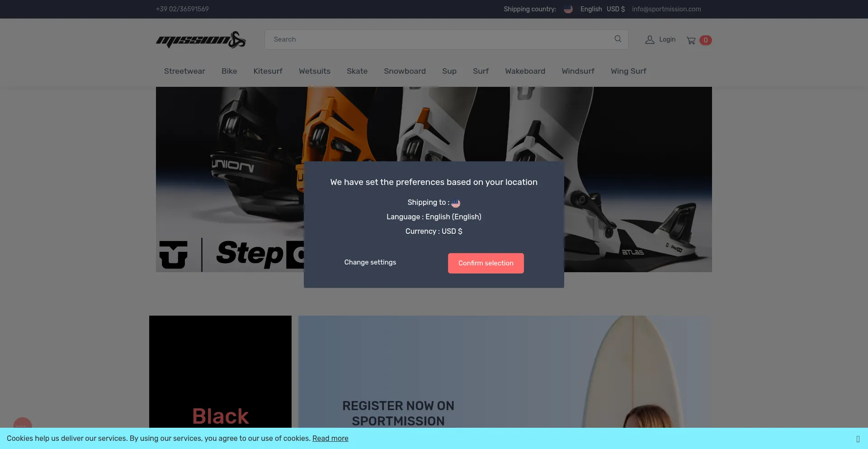Select the Wing Surf category
This screenshot has width=868, height=449.
pyautogui.click(x=628, y=71)
